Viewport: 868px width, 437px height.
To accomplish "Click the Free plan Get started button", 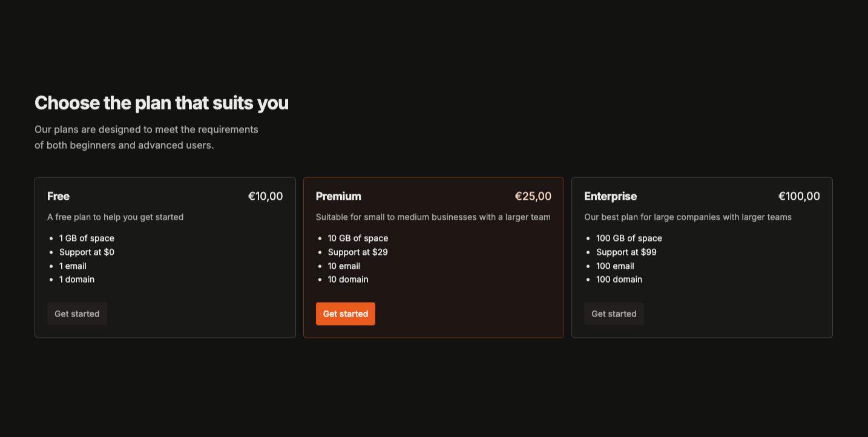I will pos(77,314).
